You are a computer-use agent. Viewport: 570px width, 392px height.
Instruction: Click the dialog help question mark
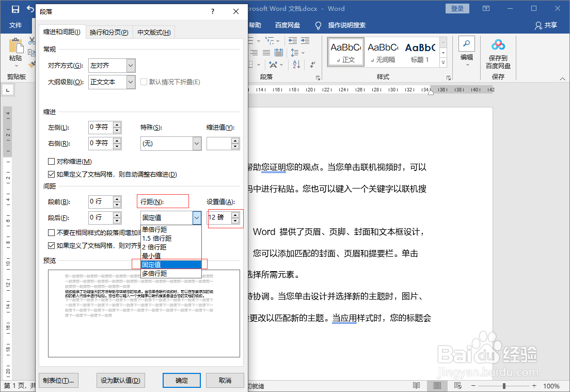click(213, 12)
